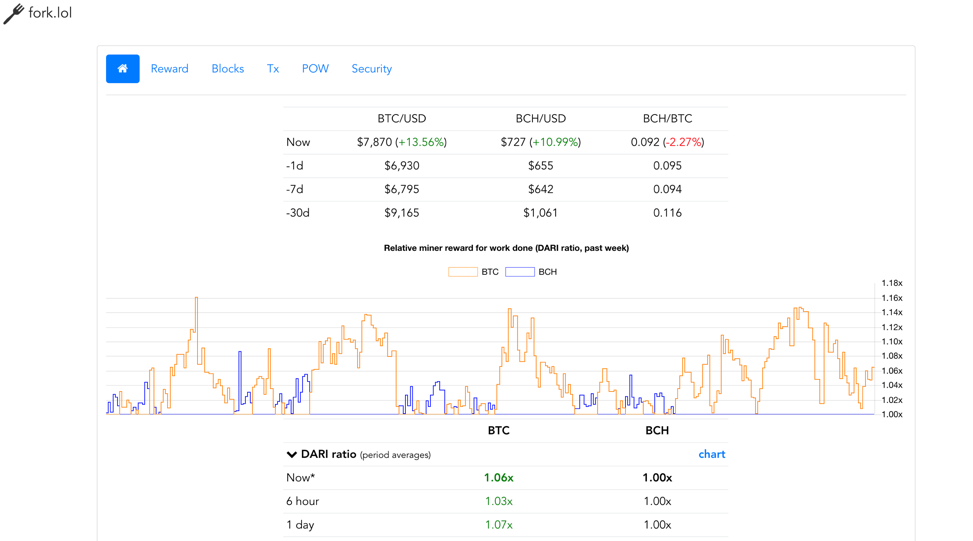The height and width of the screenshot is (541, 973).
Task: Click the BCH column header below chart
Action: tap(657, 431)
